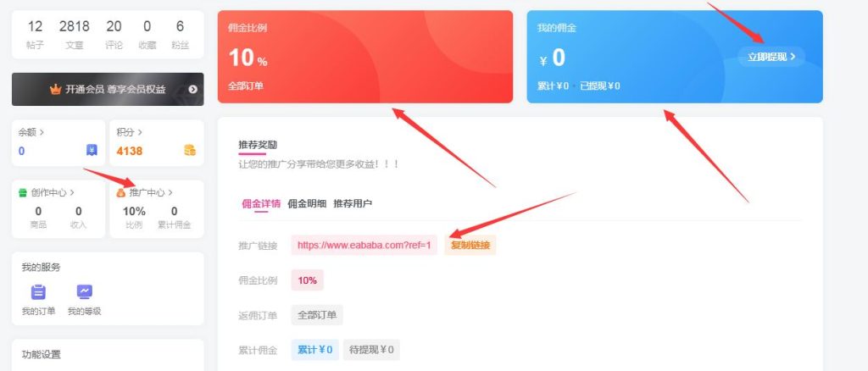Image resolution: width=868 pixels, height=371 pixels.
Task: Switch to the 推荐用户 tab
Action: tap(353, 203)
